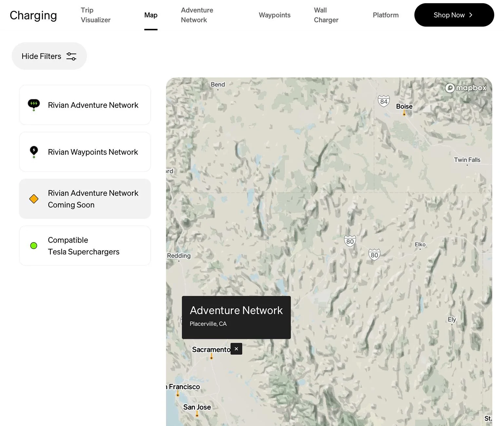504x426 pixels.
Task: Click the San Francisco map pin marker
Action: coord(178,394)
